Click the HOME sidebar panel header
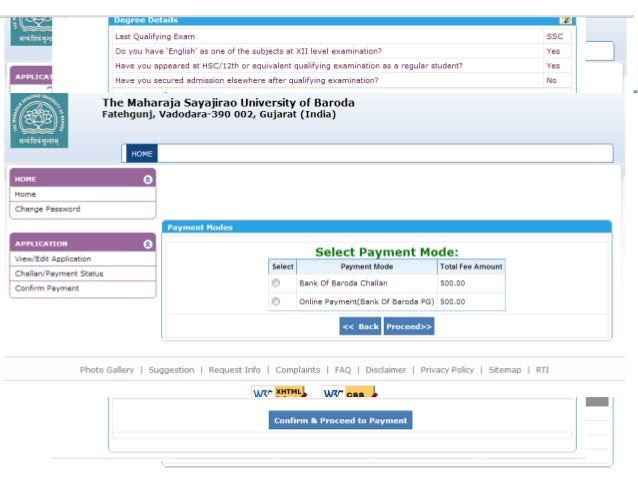 click(x=83, y=179)
